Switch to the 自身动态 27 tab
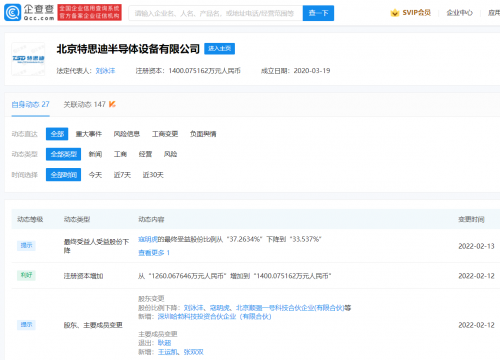 pyautogui.click(x=30, y=104)
